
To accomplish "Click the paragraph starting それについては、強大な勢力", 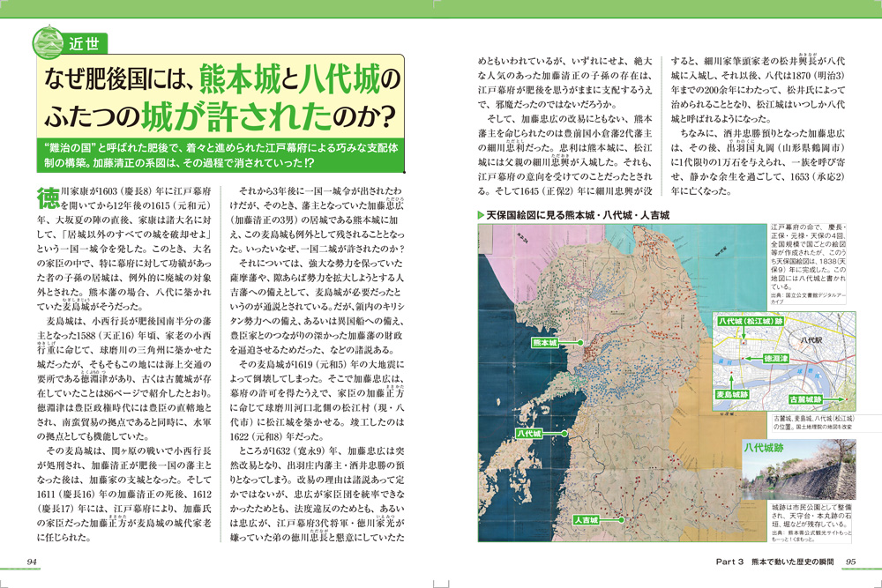I will pos(318,307).
